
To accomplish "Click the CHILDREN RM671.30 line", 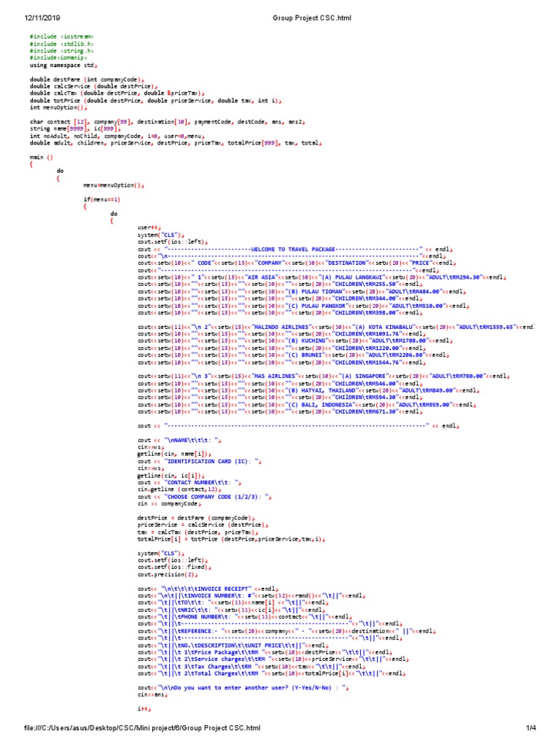I will pos(280,411).
